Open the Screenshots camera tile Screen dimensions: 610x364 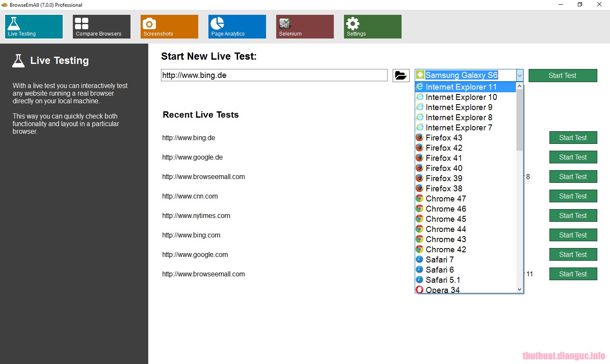point(169,27)
